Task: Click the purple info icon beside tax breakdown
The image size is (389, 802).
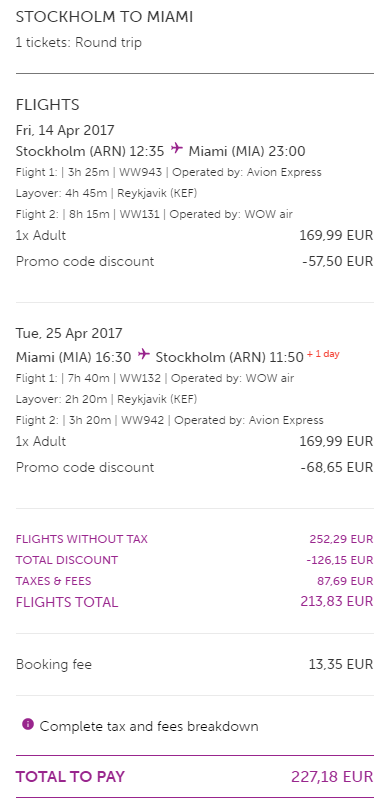Action: tap(28, 724)
